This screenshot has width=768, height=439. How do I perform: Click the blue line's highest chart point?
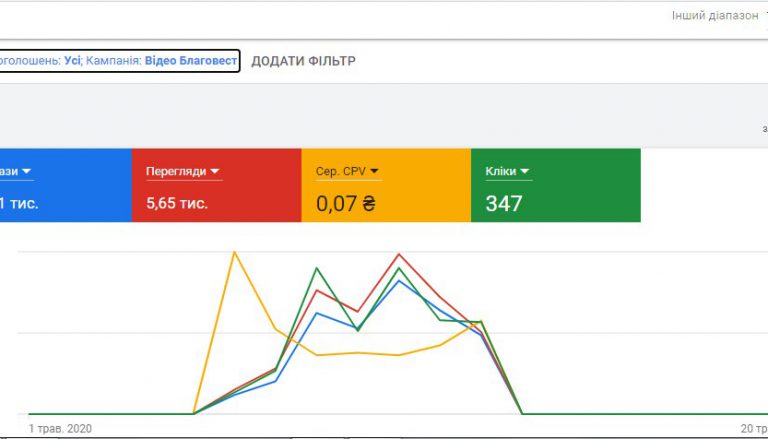pyautogui.click(x=399, y=280)
